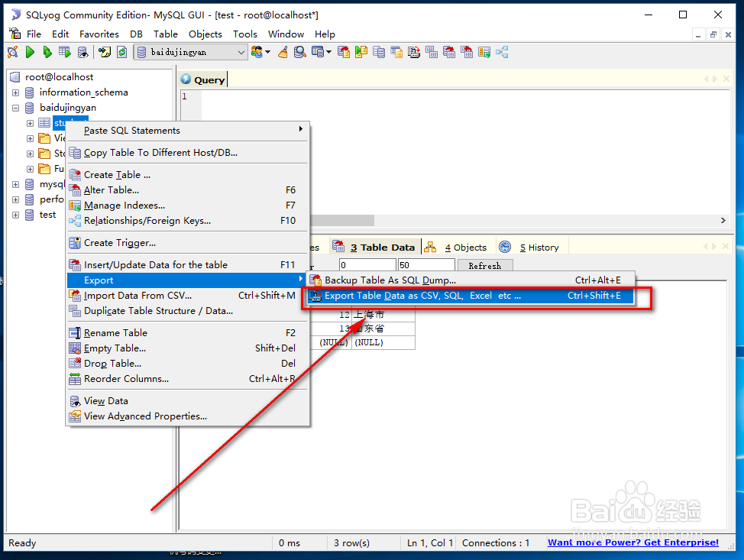744x560 pixels.
Task: Select Copy Table To Different Host/DB
Action: (x=187, y=152)
